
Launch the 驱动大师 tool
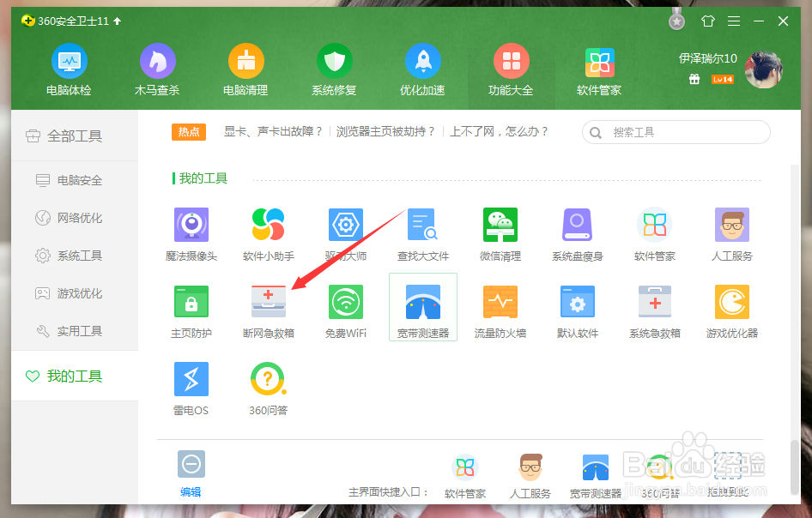click(346, 234)
